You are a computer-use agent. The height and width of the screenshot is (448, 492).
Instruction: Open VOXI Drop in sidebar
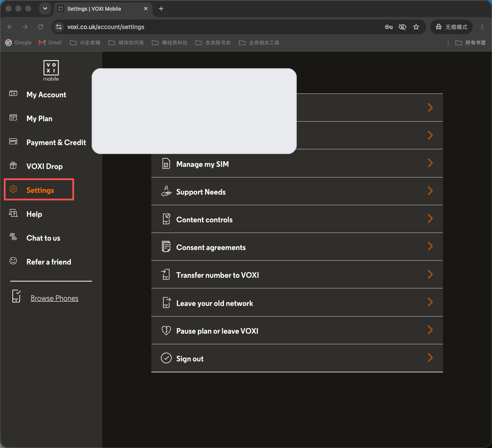click(45, 166)
